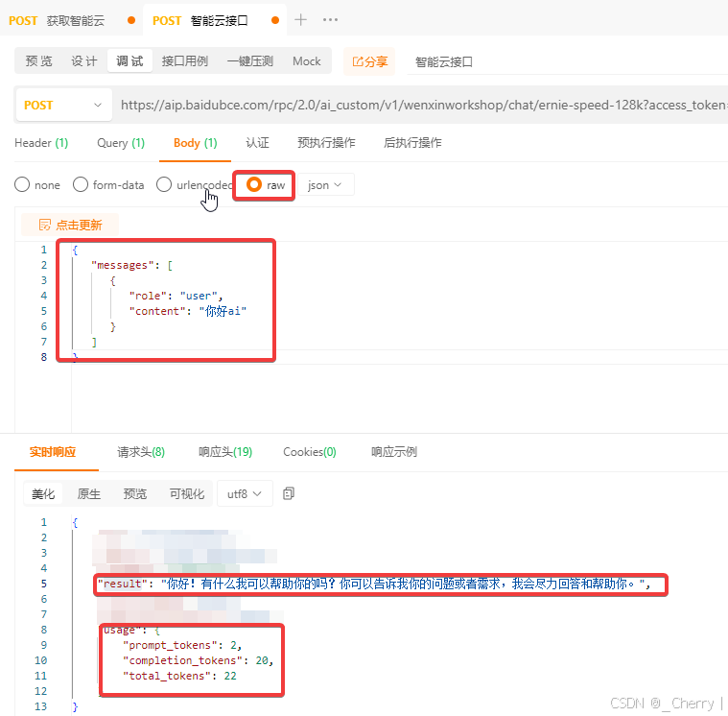Viewport: 728px width, 716px height.
Task: Select the urlencoded body type
Action: [x=194, y=185]
